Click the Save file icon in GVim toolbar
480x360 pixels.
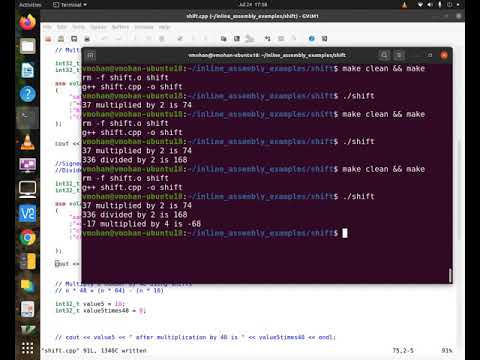61,39
